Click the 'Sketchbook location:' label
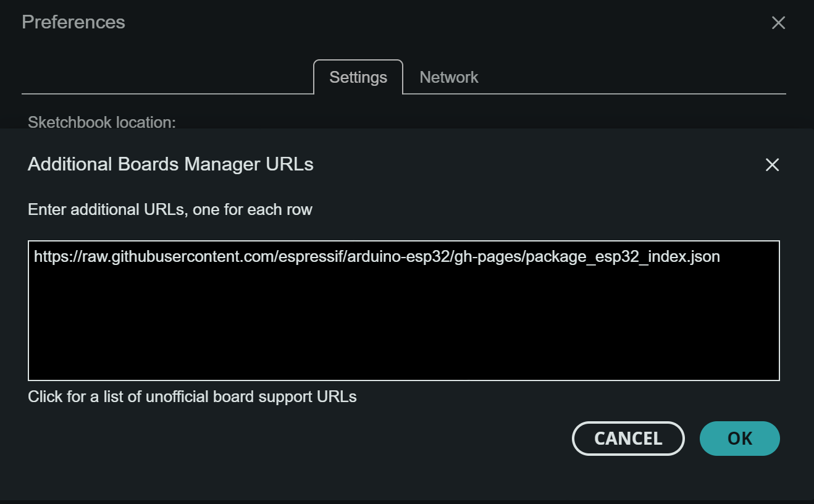The image size is (814, 504). click(x=102, y=122)
